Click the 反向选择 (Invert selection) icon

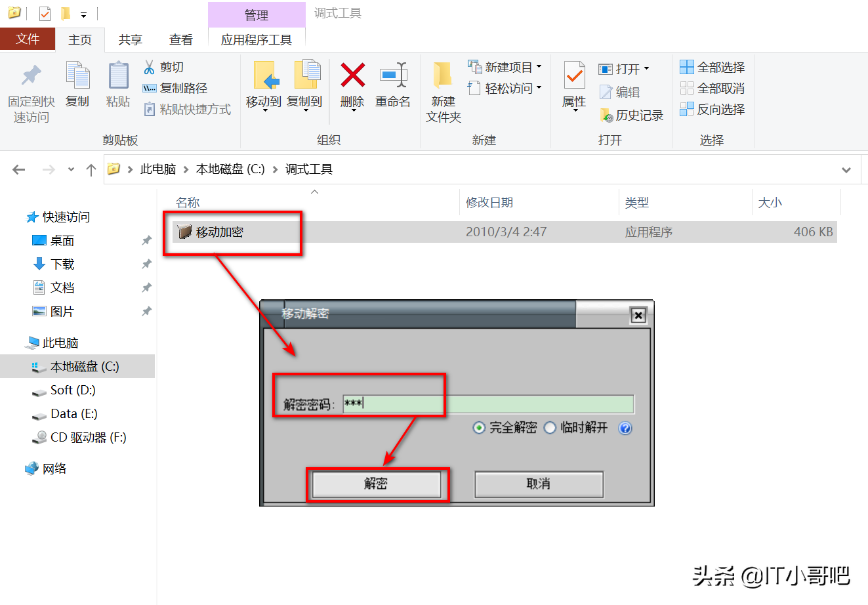coord(688,109)
